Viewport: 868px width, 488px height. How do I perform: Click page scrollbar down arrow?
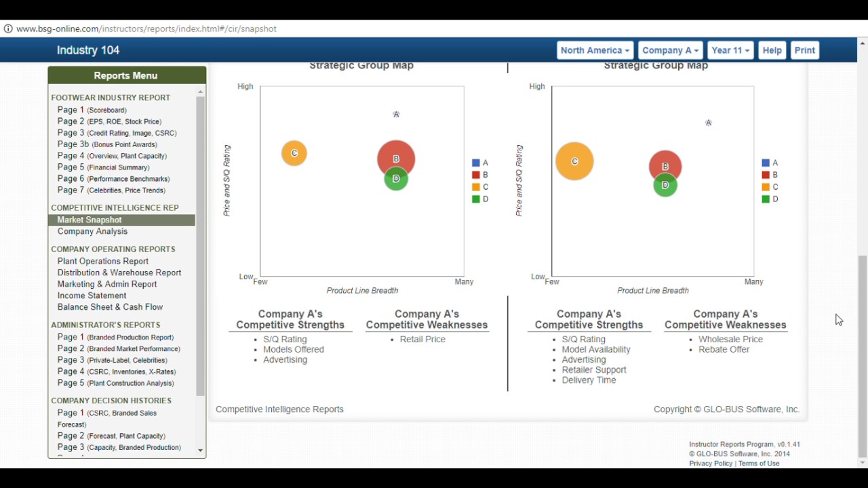(863, 463)
